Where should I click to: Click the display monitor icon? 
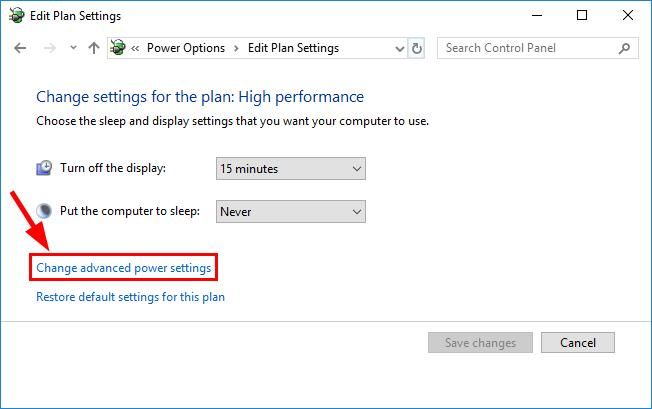point(44,168)
